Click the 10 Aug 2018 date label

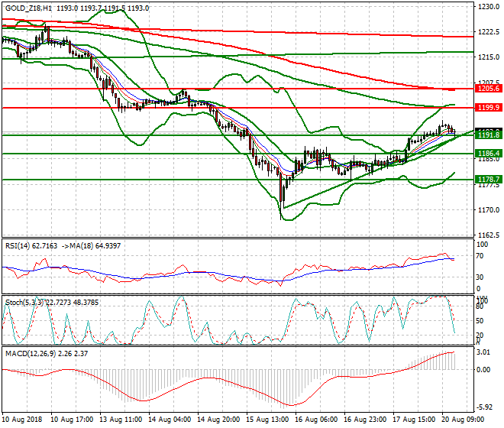[24, 420]
